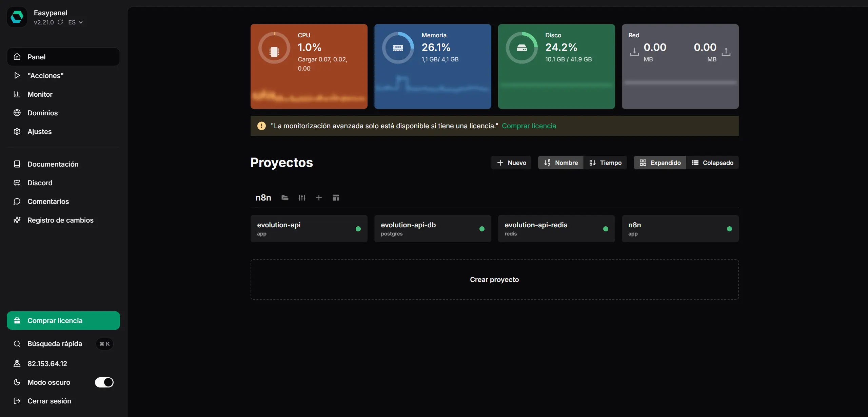
Task: Click the user account 82.153.64.12
Action: (x=63, y=363)
